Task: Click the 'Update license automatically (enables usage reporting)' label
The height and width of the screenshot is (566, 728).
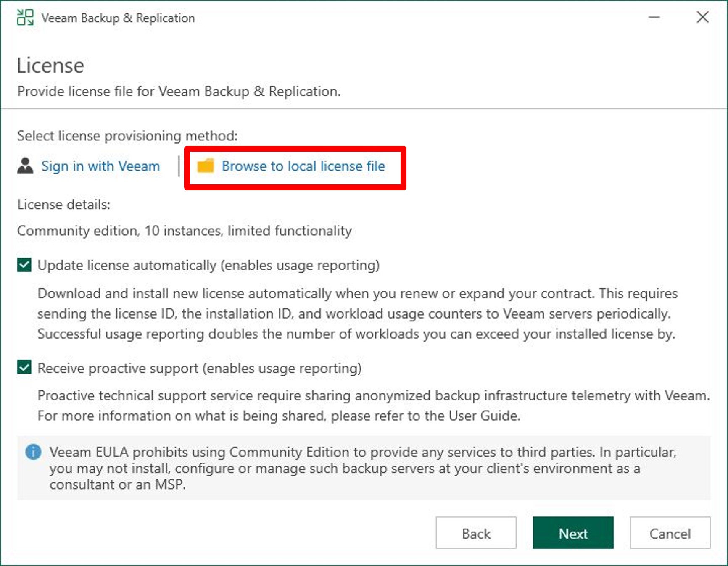Action: (208, 266)
